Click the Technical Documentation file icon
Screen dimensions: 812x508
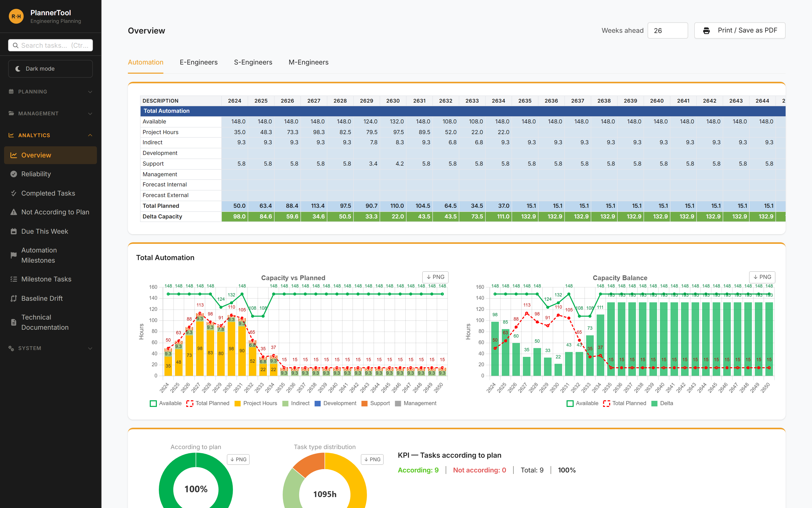[14, 322]
